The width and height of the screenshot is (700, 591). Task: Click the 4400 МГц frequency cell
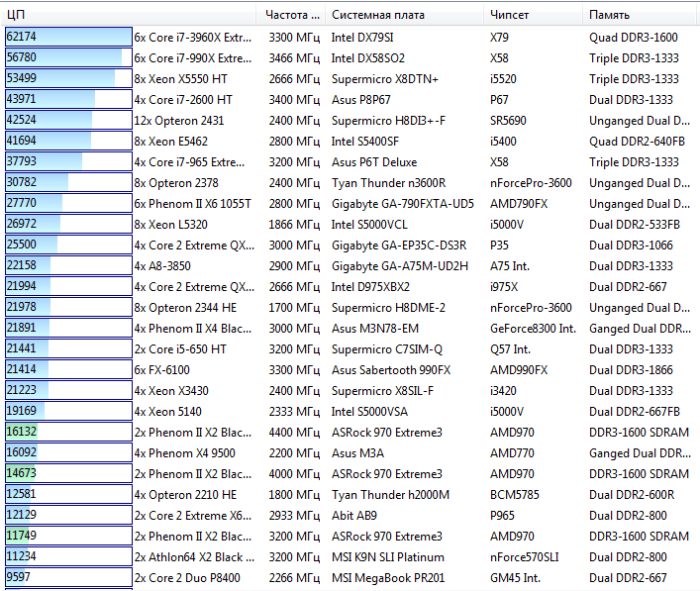click(x=294, y=432)
